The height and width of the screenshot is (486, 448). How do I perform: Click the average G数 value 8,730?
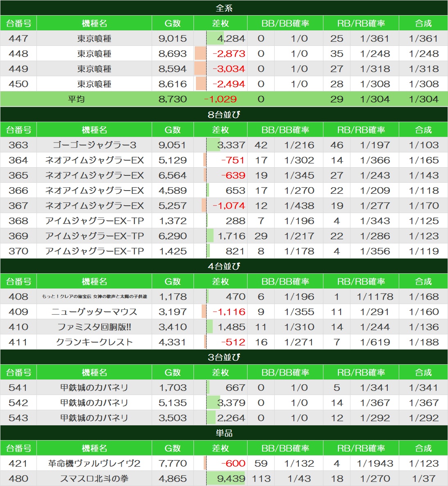coord(173,99)
